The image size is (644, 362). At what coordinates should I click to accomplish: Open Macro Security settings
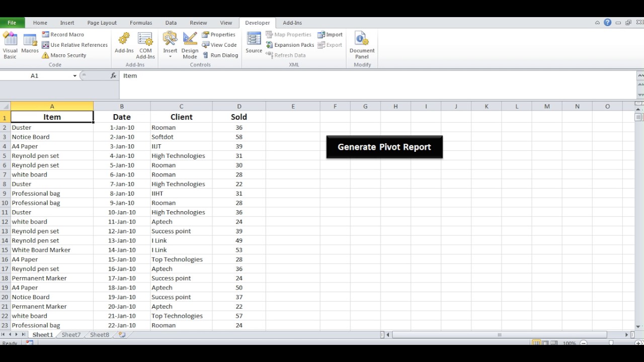click(64, 55)
